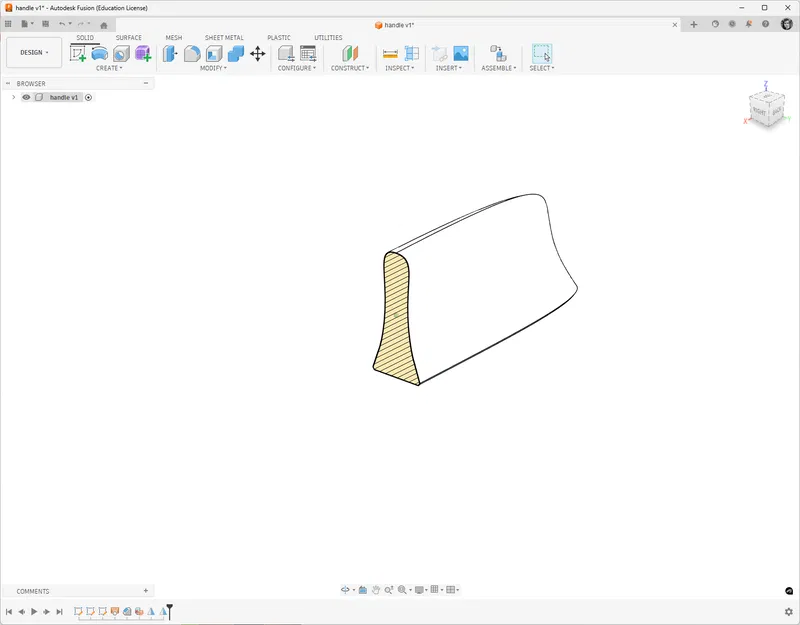800x625 pixels.
Task: Click the Fit view icon in navigation bar
Action: click(x=402, y=589)
